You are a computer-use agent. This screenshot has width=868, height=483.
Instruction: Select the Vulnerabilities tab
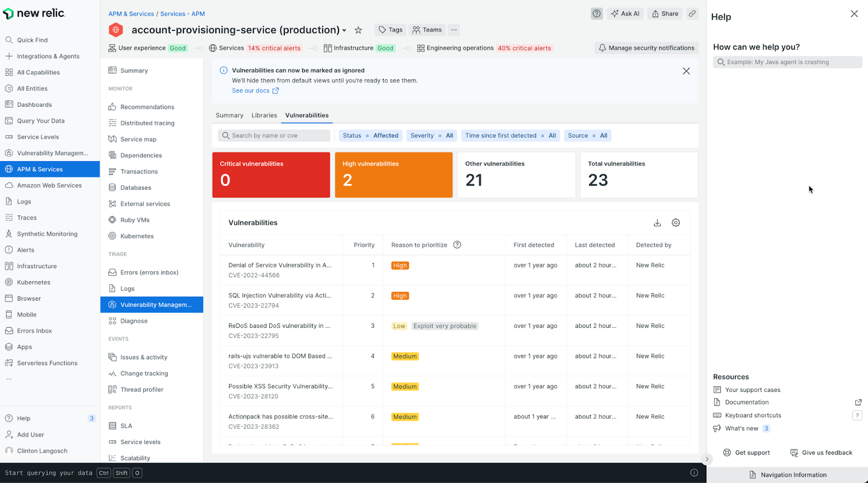[307, 116]
